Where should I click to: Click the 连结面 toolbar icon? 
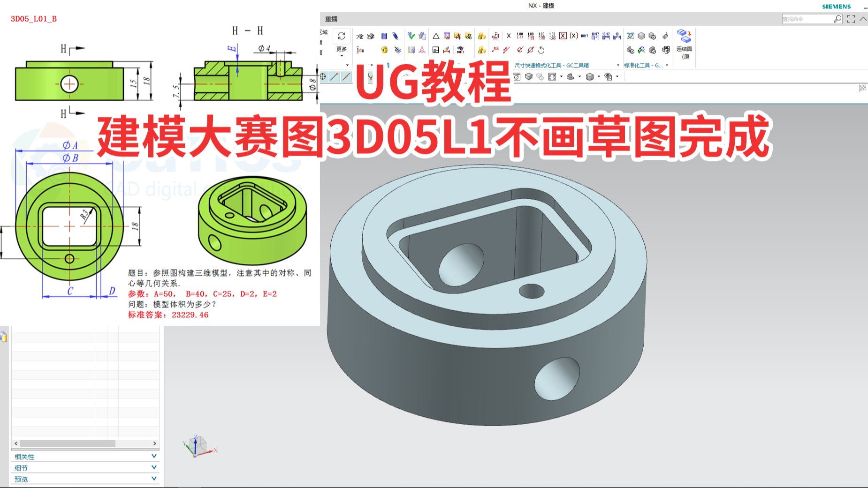[684, 37]
